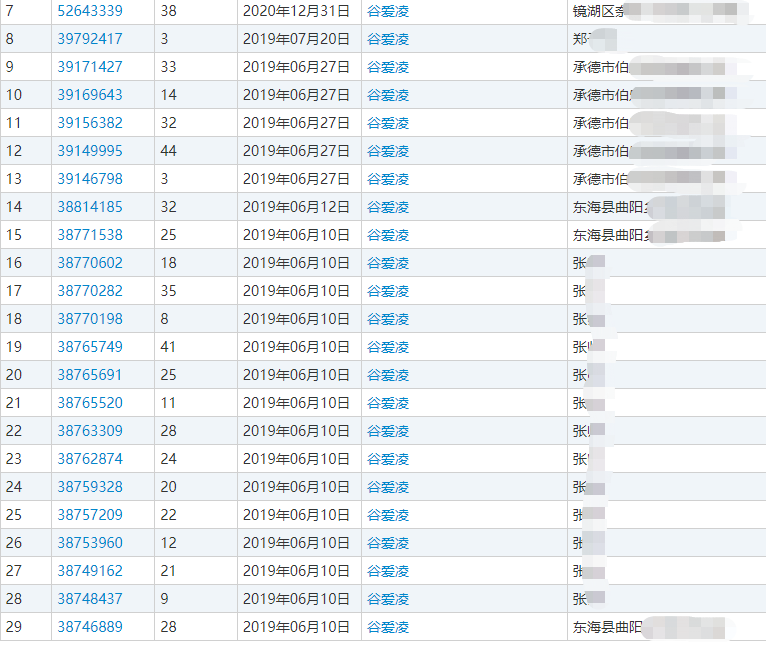Select the 39169643 registration link
Image resolution: width=766 pixels, height=653 pixels.
click(90, 95)
